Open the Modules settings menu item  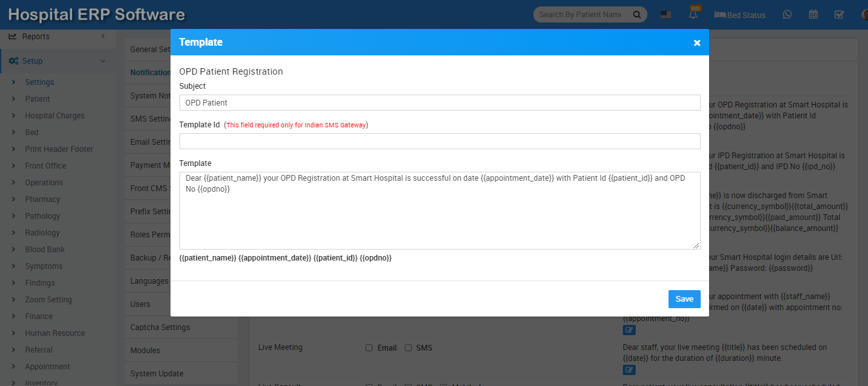tap(145, 351)
